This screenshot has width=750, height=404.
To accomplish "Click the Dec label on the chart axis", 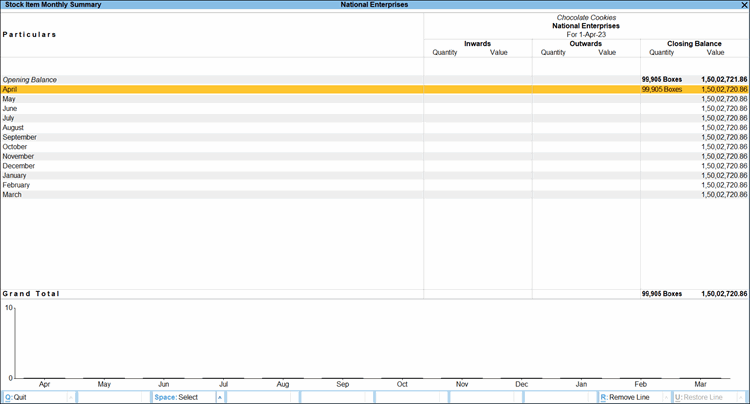I will 521,384.
